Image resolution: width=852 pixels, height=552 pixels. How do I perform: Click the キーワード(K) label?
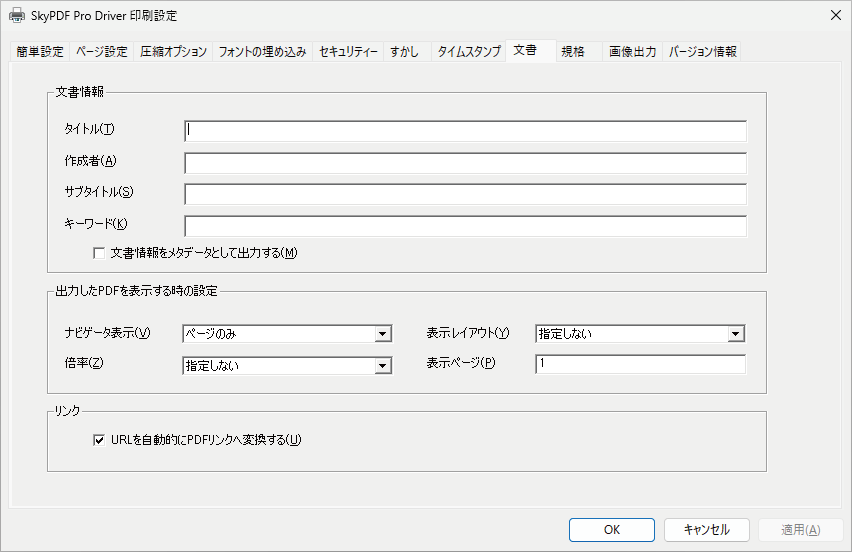[x=96, y=224]
